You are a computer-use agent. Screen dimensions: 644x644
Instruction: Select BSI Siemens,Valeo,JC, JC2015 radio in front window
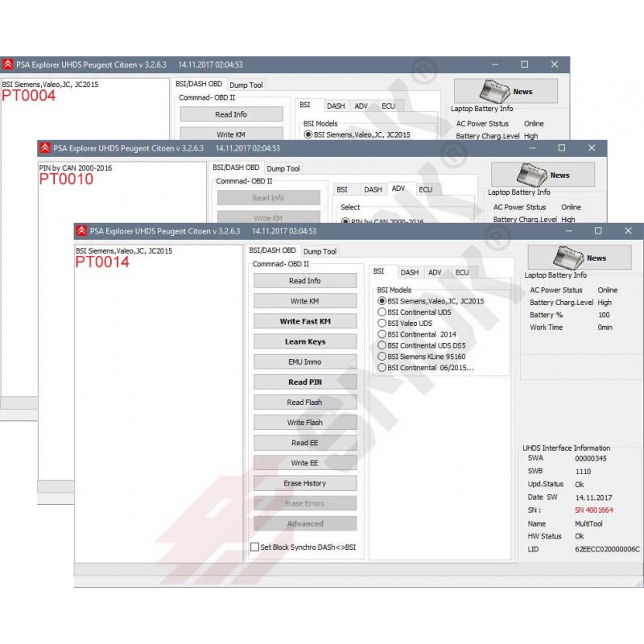tap(382, 301)
